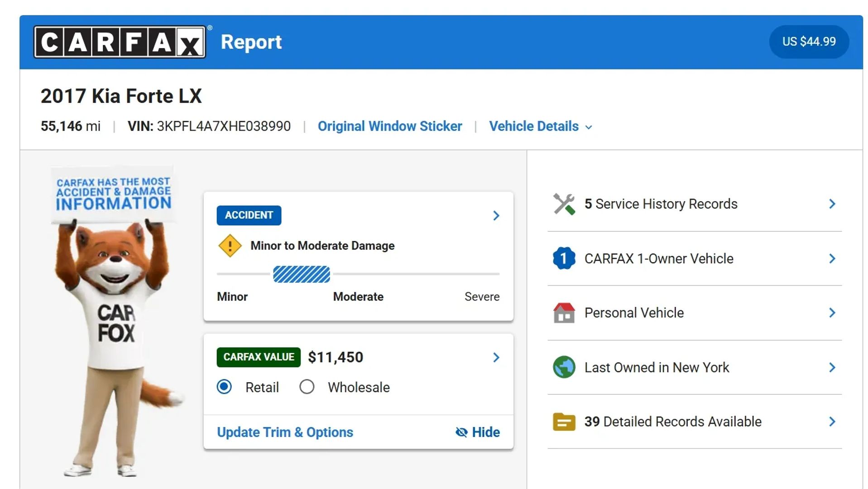Click the 39 Detailed Records Available text
Screen dimensions: 868x489
click(673, 422)
